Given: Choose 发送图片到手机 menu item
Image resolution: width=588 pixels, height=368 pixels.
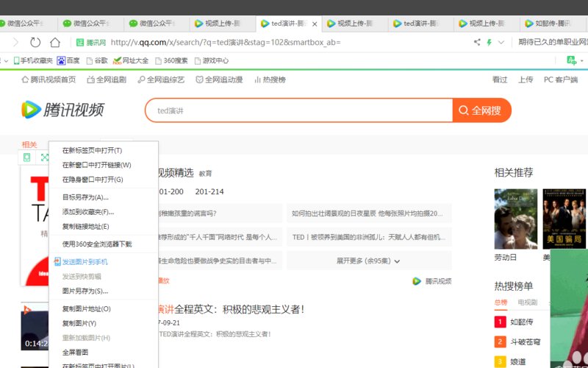Looking at the screenshot, I should coord(104,262).
